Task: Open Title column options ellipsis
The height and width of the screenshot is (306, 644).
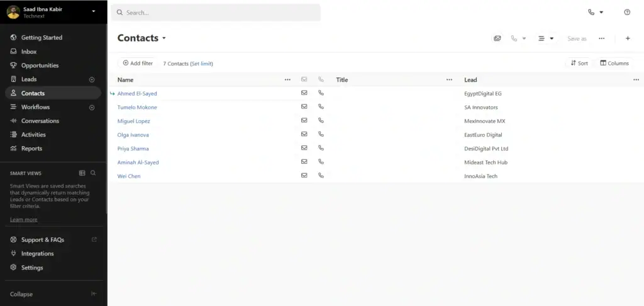Action: click(449, 80)
